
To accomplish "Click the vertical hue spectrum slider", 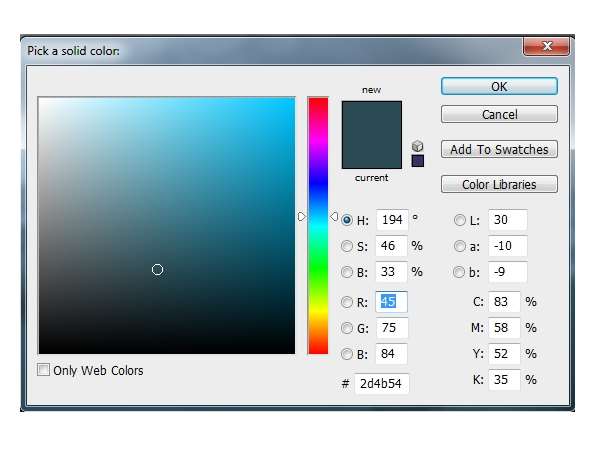I will pyautogui.click(x=318, y=226).
